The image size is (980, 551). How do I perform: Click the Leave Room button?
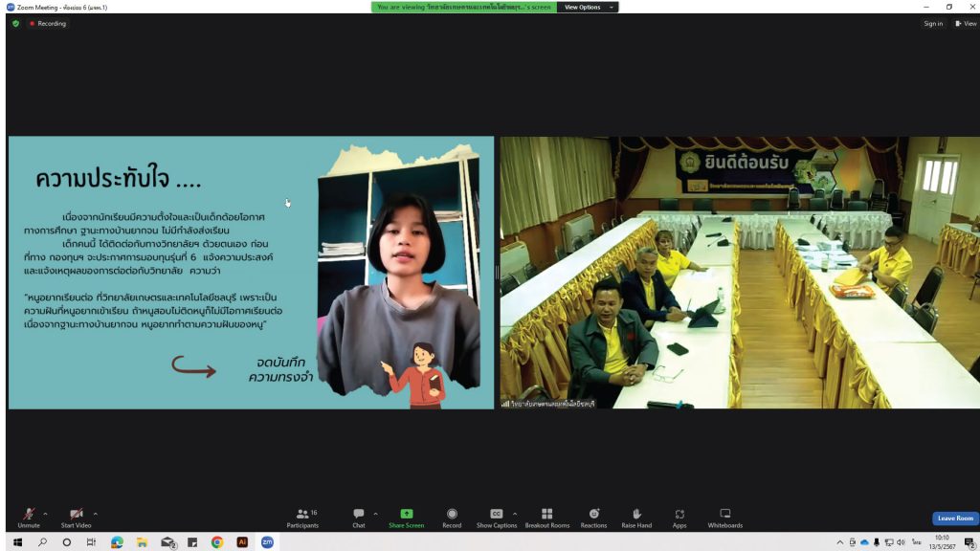pos(955,518)
